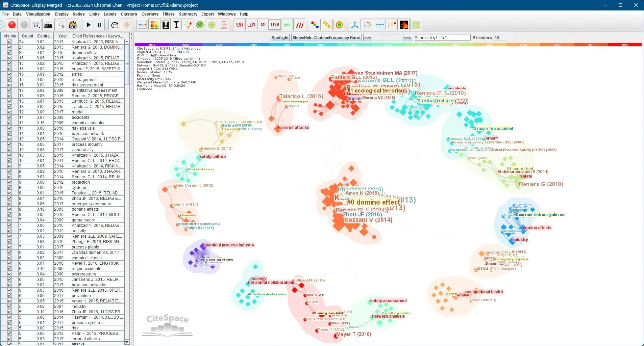
Task: Select the '#1 ecological terrorism' cluster label
Action: (x=377, y=90)
